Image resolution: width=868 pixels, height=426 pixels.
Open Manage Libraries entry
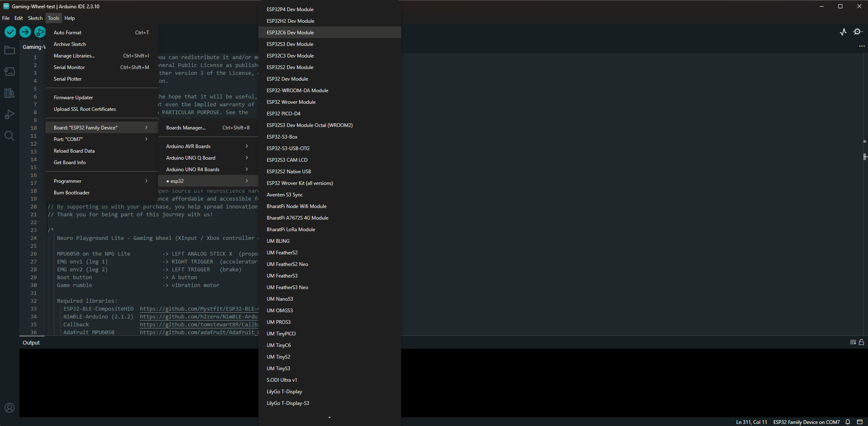[102, 55]
